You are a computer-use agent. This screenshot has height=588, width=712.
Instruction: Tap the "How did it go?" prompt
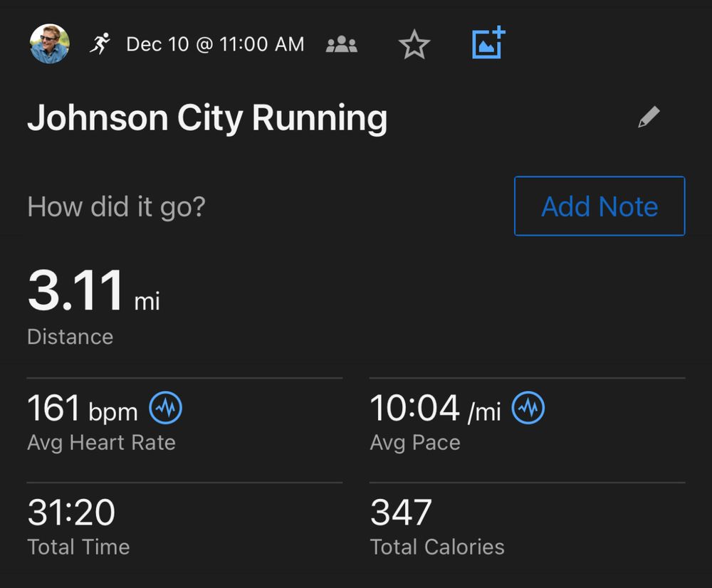click(x=116, y=207)
